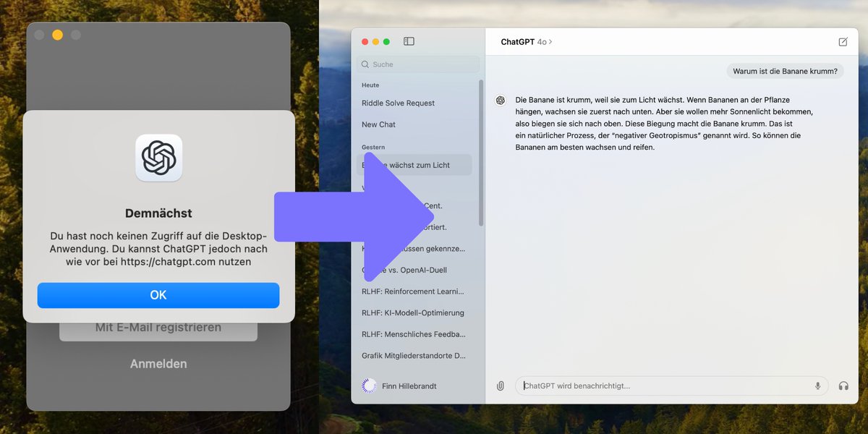Maximize ChatGPT window with green button
868x434 pixels.
tap(387, 42)
